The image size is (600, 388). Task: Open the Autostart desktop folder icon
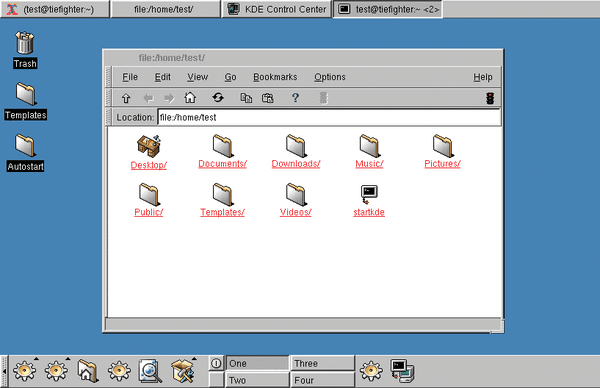25,146
